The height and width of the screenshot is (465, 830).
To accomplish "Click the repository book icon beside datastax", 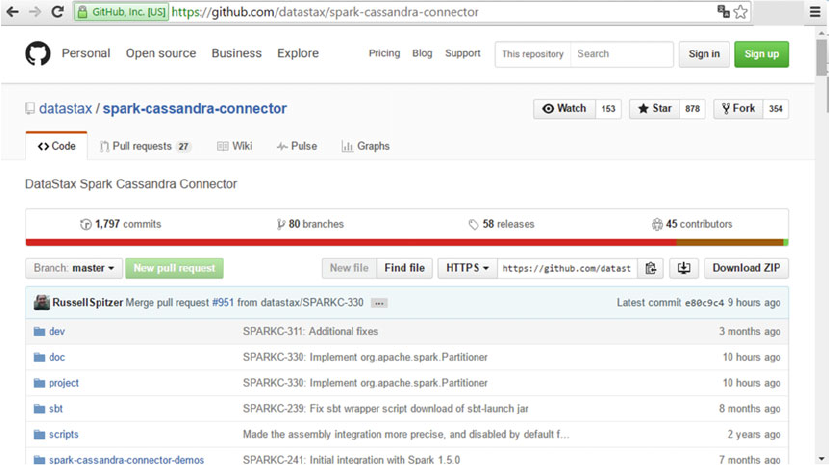I will tap(30, 109).
